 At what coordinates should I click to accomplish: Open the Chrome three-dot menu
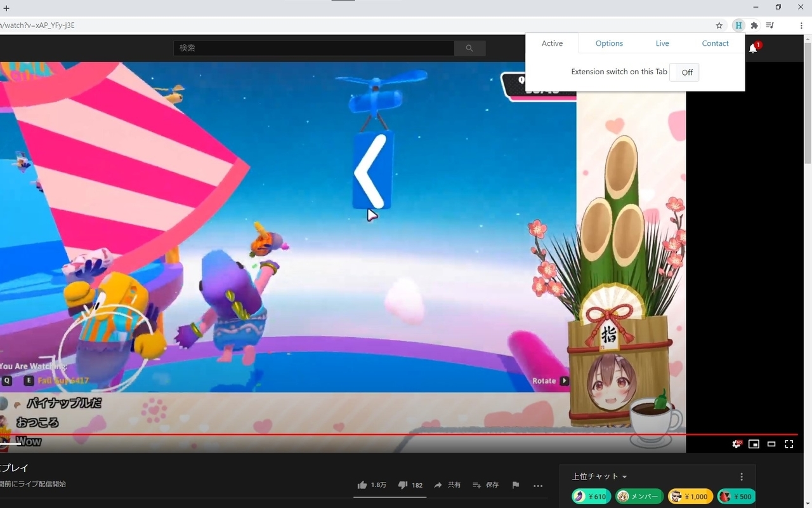(x=801, y=25)
